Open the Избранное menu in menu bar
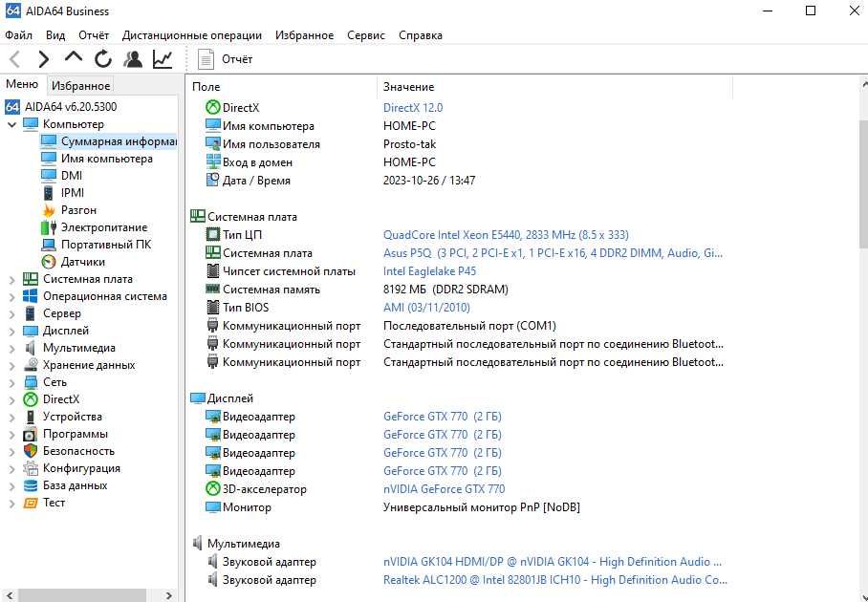Image resolution: width=868 pixels, height=602 pixels. [304, 34]
